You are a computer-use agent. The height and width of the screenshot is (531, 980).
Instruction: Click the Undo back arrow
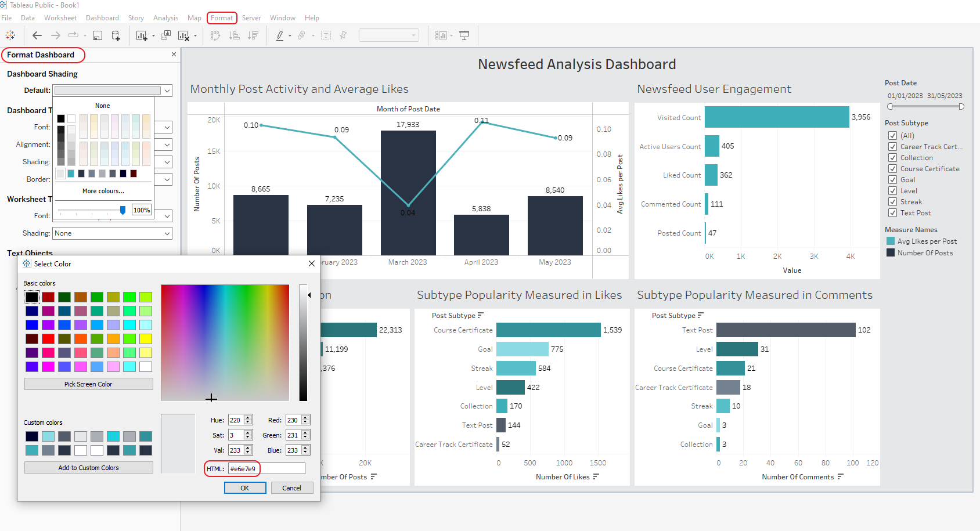[x=37, y=35]
